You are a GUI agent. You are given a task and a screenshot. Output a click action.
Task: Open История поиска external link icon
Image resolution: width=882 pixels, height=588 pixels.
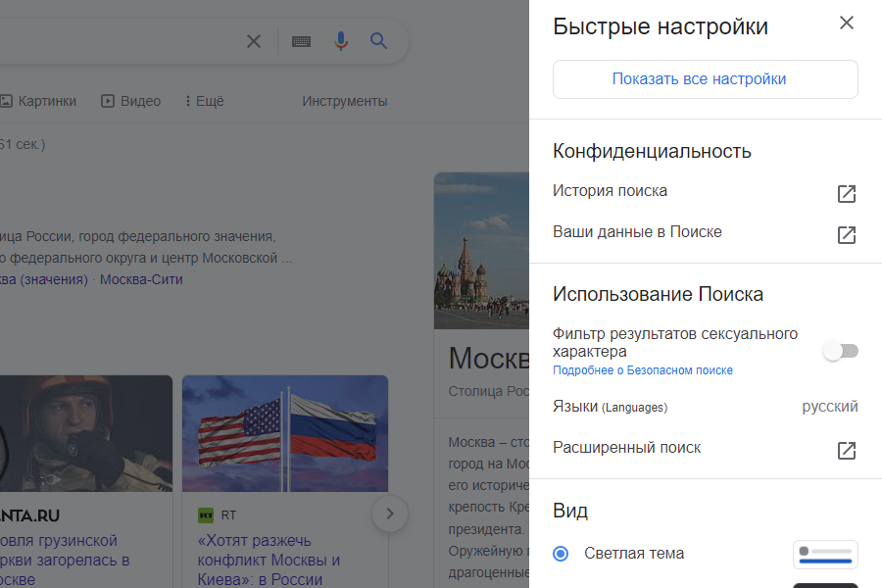pos(847,194)
